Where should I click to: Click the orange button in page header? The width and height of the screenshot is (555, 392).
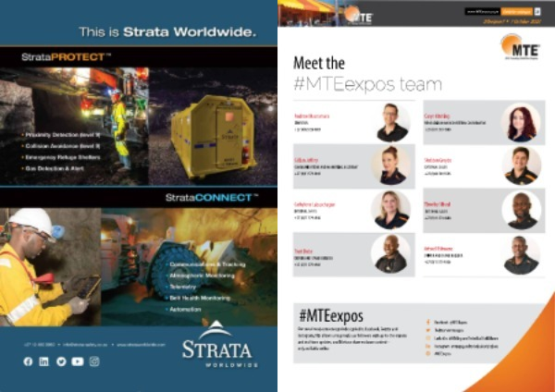[516, 11]
